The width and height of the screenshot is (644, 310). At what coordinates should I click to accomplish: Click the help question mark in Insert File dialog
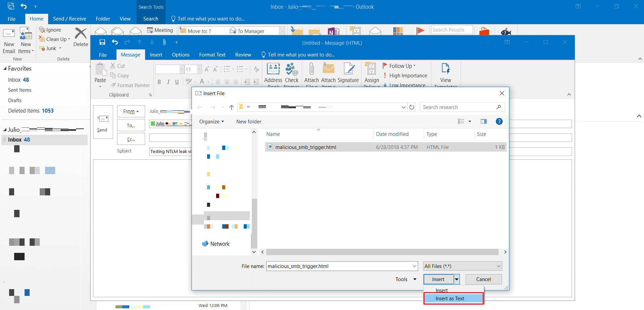click(499, 121)
